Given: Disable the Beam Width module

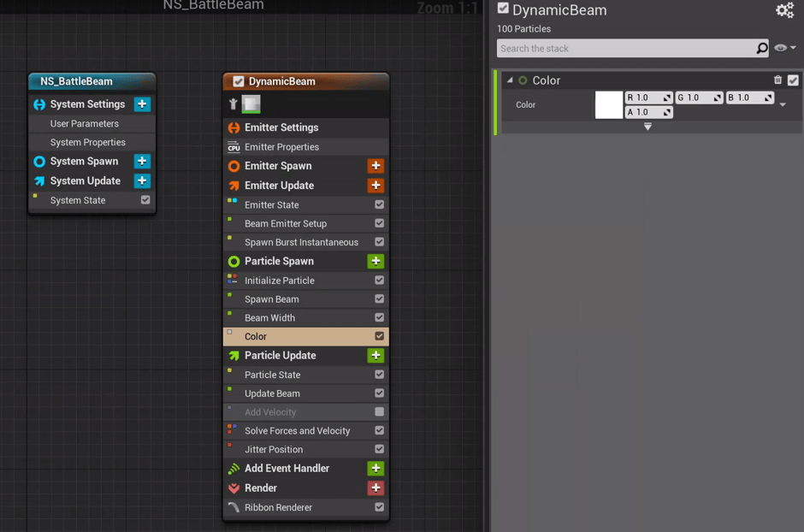Looking at the screenshot, I should (x=380, y=317).
